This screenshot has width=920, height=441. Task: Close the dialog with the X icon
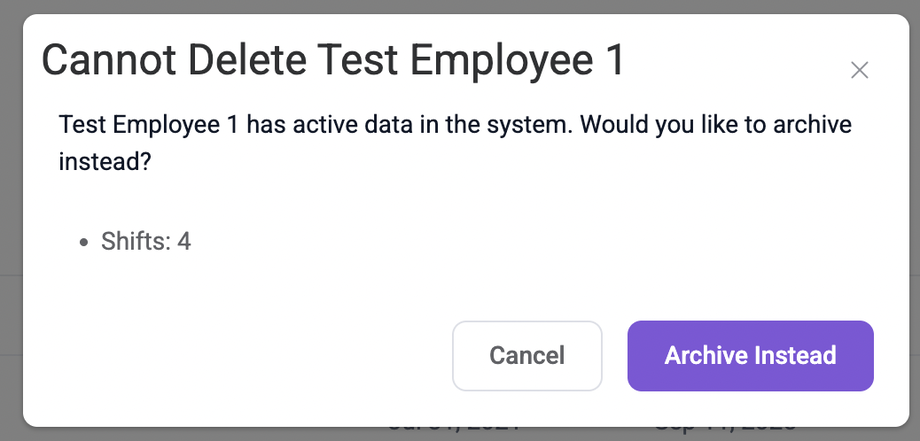tap(859, 70)
